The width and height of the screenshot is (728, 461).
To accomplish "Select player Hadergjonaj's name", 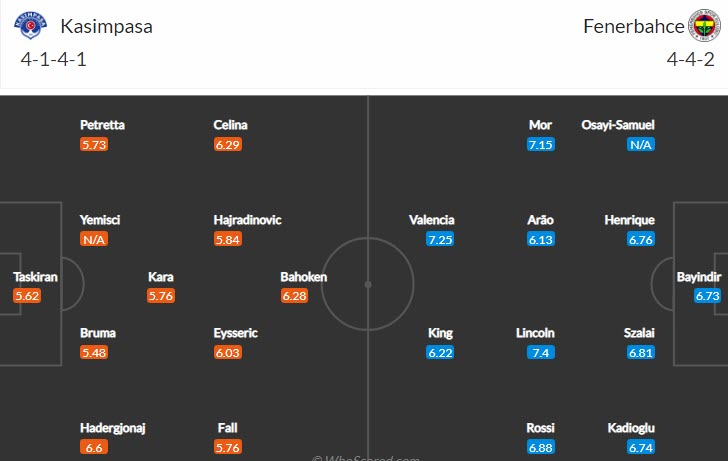I will [x=113, y=428].
